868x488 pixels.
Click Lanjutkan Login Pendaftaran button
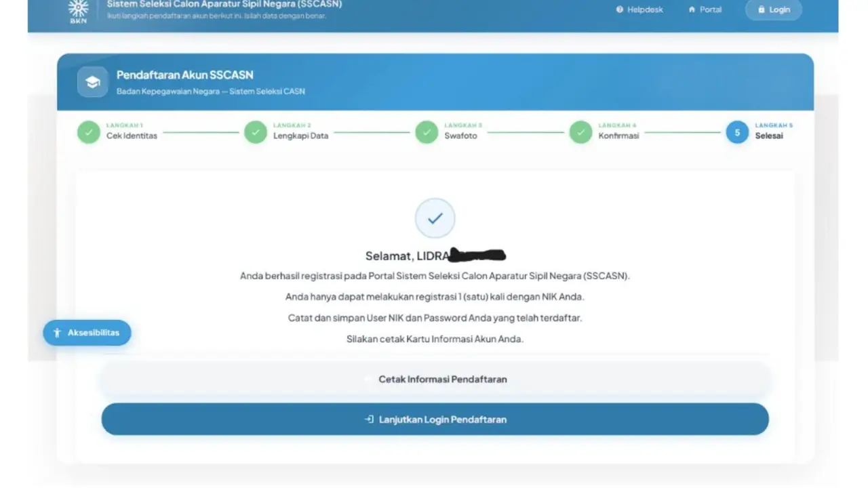pos(435,420)
